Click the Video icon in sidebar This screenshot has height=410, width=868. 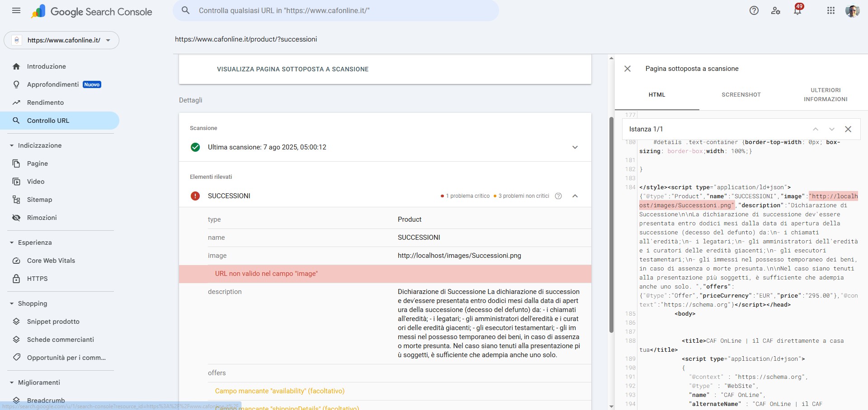16,182
